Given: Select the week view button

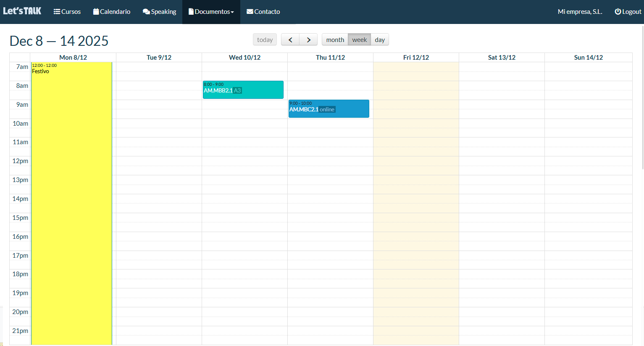Looking at the screenshot, I should (x=359, y=40).
